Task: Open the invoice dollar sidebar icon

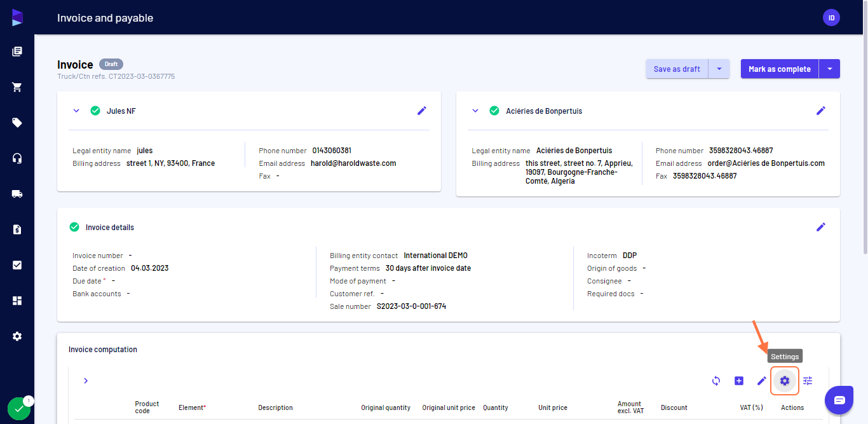Action: tap(17, 229)
